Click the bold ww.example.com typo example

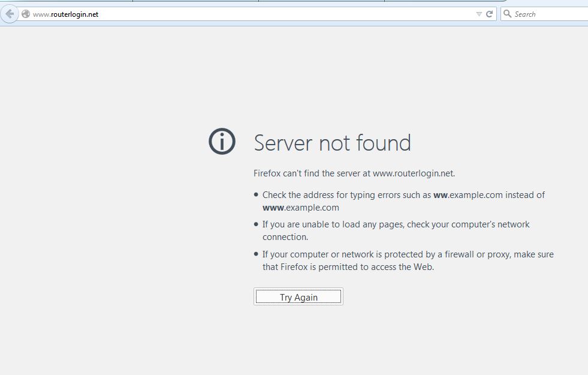coord(468,195)
